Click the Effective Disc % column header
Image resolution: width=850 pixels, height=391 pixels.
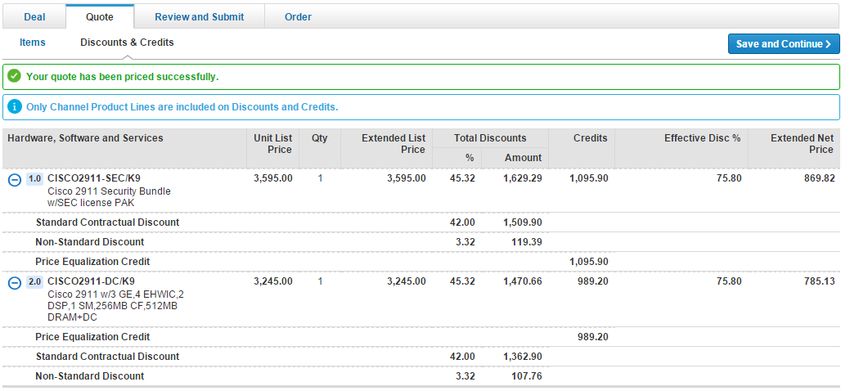tap(702, 138)
